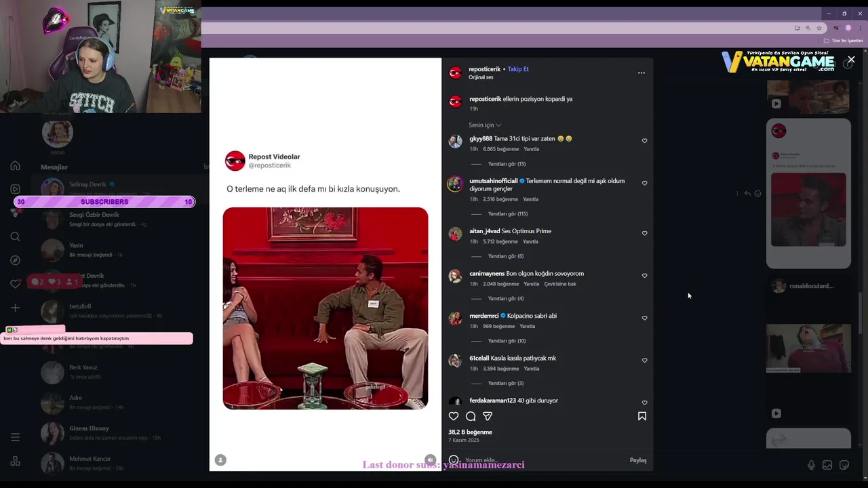Open ronaldoculard shared reel in chat

808,348
